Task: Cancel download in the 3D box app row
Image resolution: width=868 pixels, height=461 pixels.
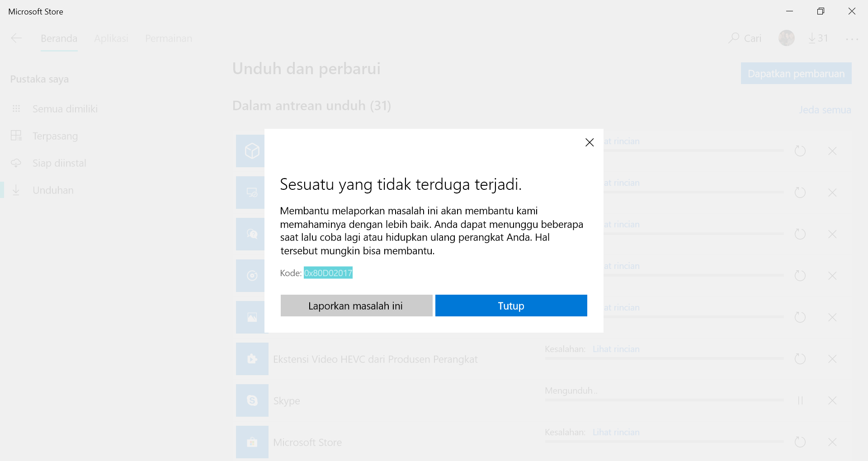Action: click(832, 151)
